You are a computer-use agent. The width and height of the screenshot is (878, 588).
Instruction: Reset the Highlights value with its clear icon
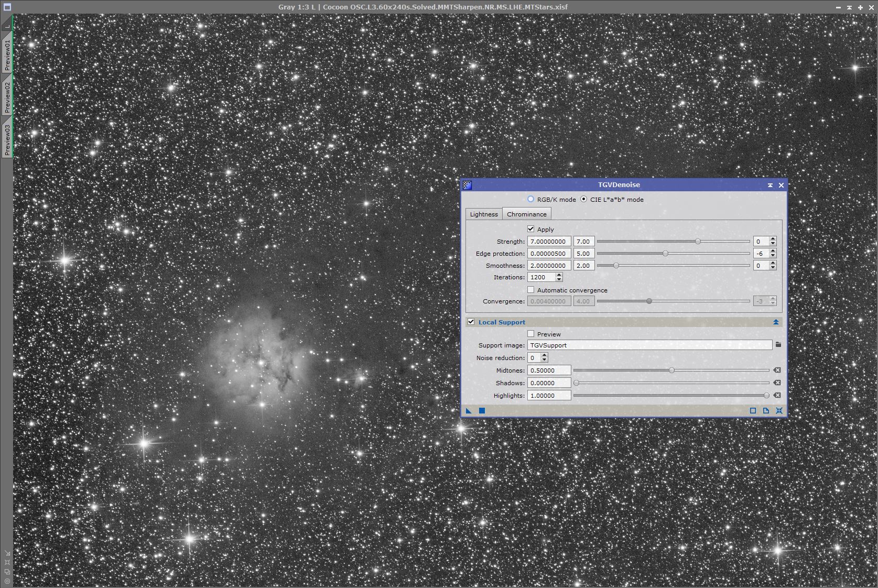777,395
